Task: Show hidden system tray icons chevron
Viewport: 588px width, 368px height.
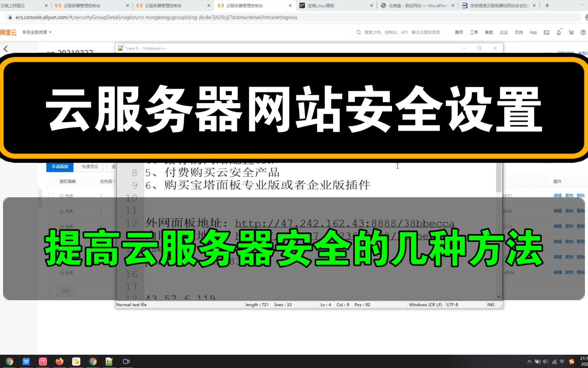Action: [529, 362]
